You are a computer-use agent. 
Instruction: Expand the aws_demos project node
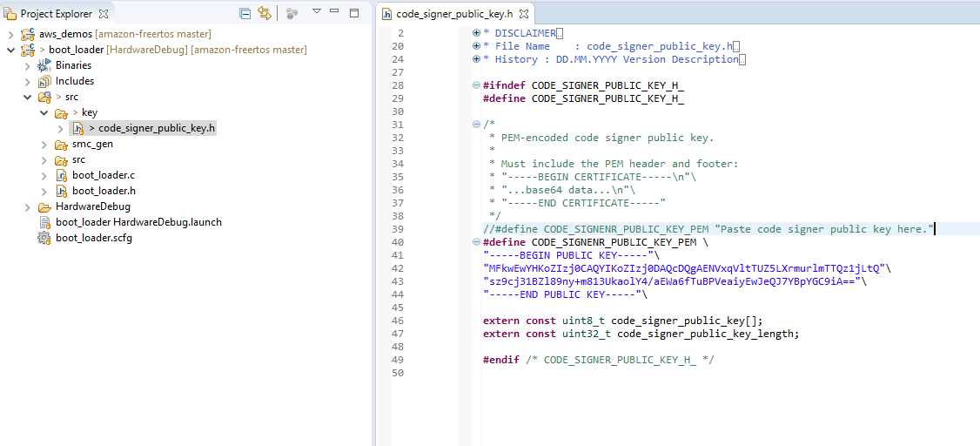click(10, 34)
